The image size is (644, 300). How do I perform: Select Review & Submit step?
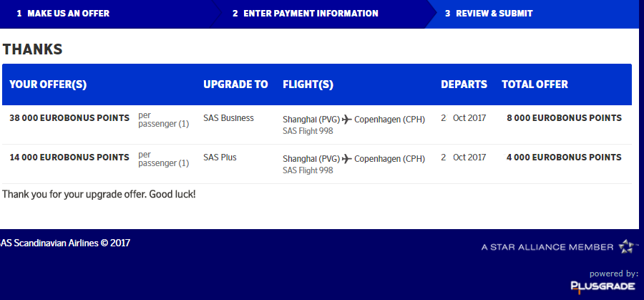pyautogui.click(x=489, y=14)
